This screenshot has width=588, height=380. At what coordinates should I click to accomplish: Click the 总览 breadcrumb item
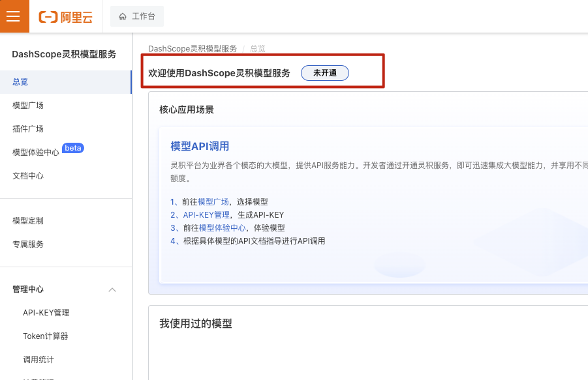pyautogui.click(x=258, y=49)
